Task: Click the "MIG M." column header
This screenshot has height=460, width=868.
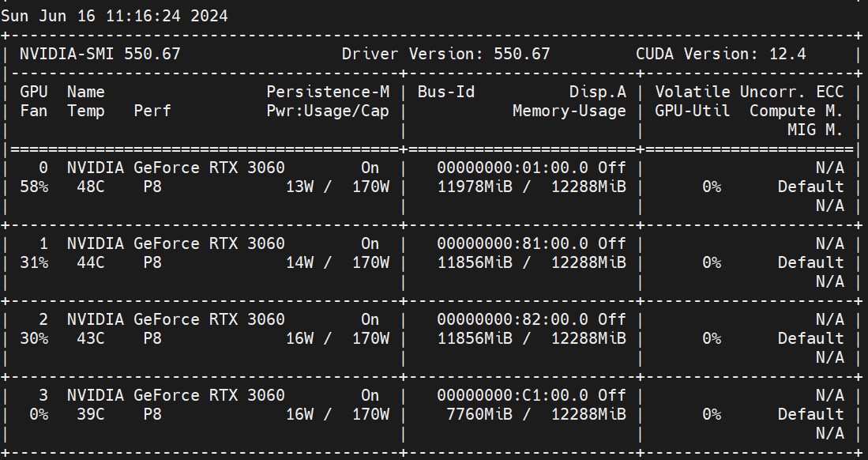Action: (815, 130)
